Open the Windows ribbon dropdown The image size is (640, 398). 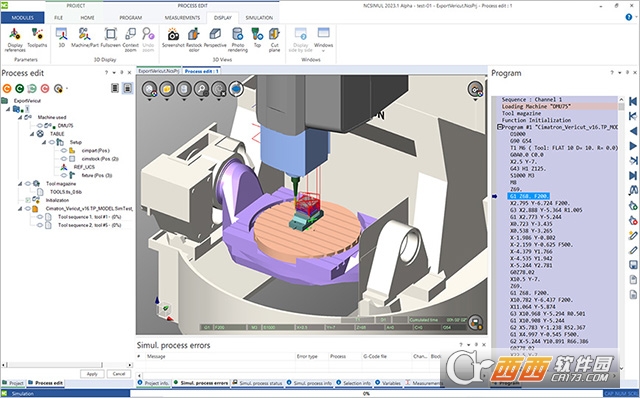click(x=323, y=40)
